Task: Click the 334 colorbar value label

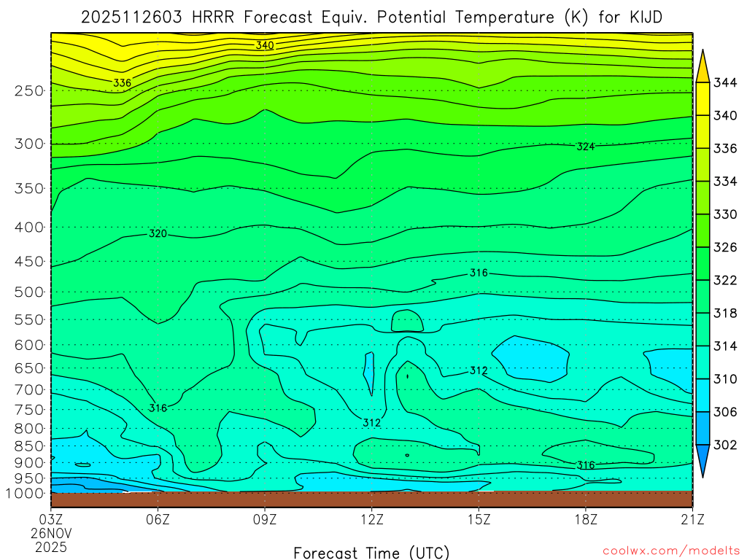Action: 725,182
